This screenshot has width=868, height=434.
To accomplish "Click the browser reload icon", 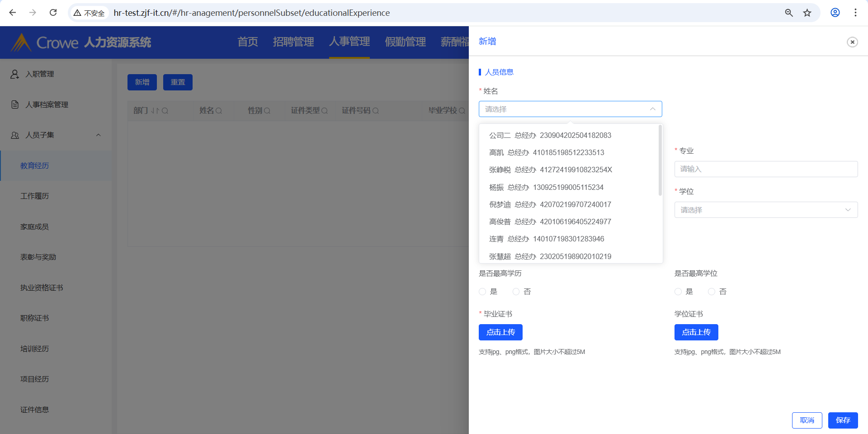I will (x=53, y=13).
